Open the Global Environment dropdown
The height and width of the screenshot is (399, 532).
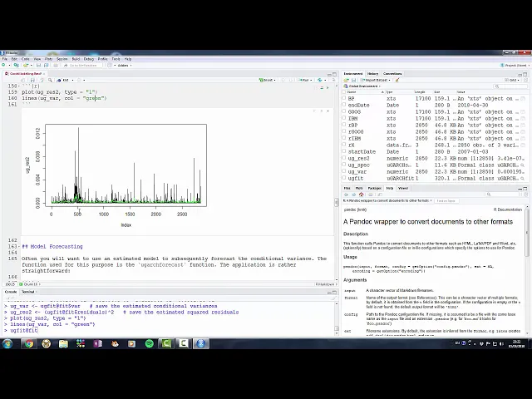pyautogui.click(x=362, y=86)
